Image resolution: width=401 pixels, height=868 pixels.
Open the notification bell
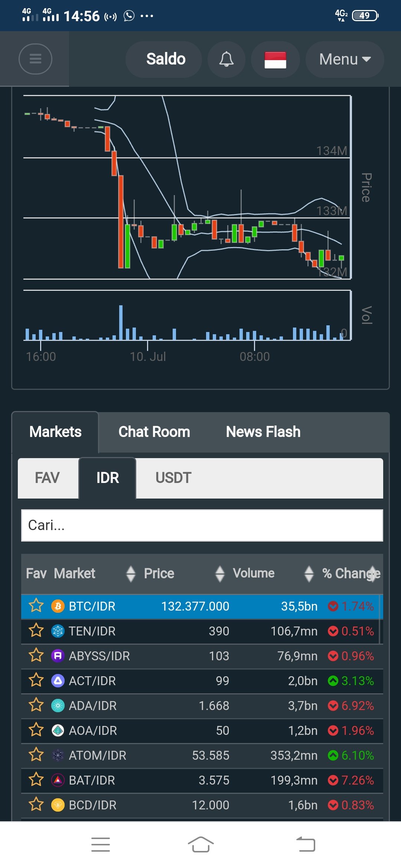226,59
